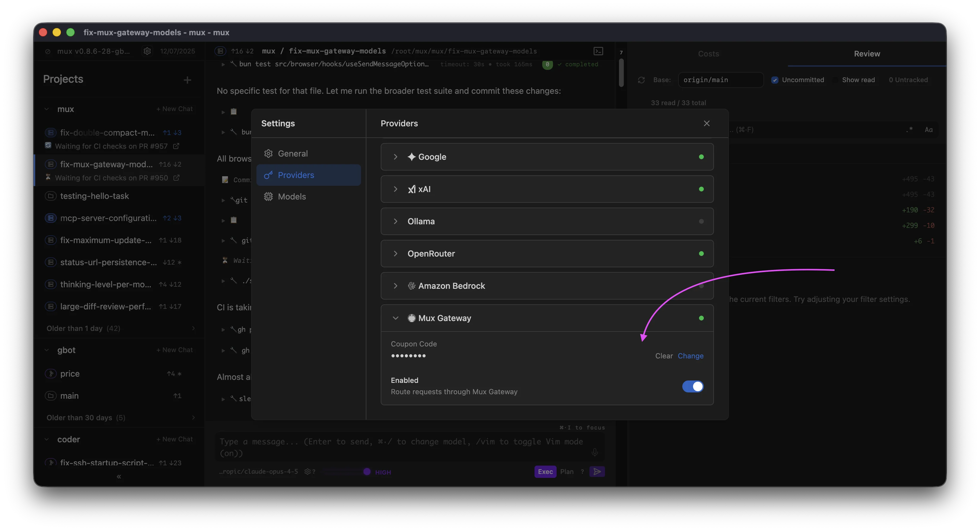Expand the Amazon Bedrock provider
The width and height of the screenshot is (980, 531).
coord(395,286)
